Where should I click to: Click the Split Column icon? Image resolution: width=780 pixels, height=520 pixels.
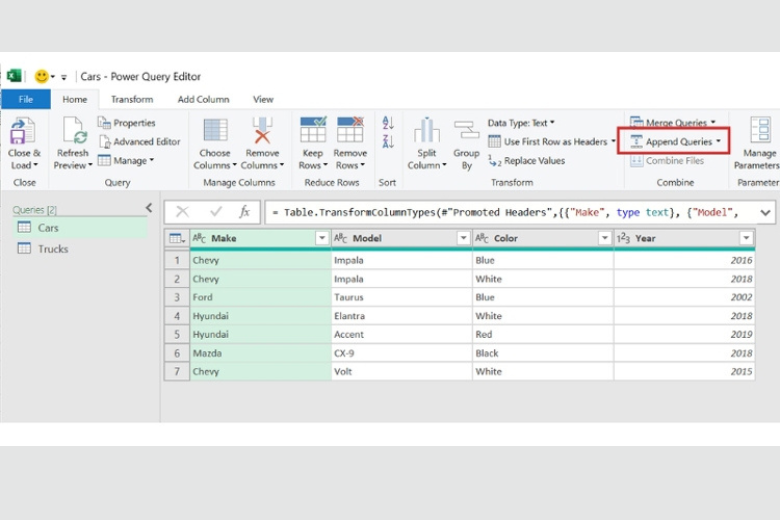pos(427,131)
